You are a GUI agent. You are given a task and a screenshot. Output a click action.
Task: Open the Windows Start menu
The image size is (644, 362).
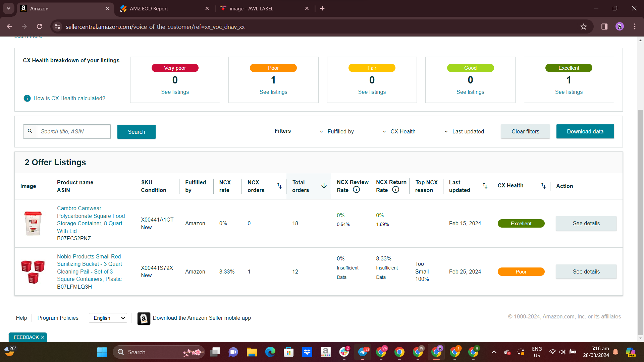click(102, 352)
